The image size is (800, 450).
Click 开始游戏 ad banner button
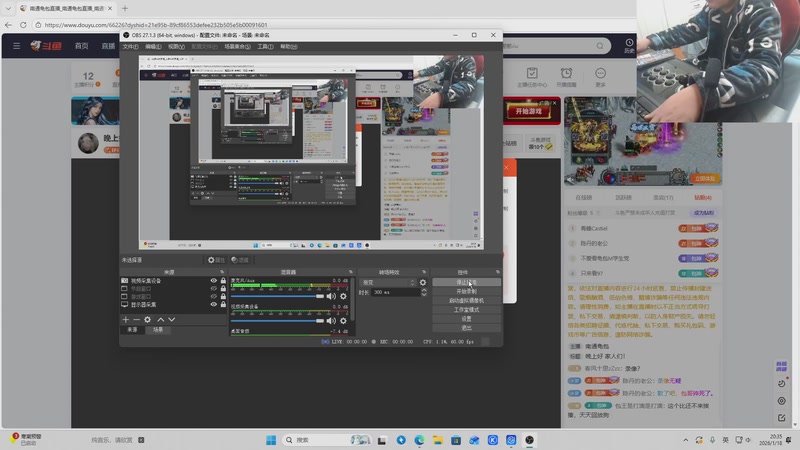[x=529, y=111]
